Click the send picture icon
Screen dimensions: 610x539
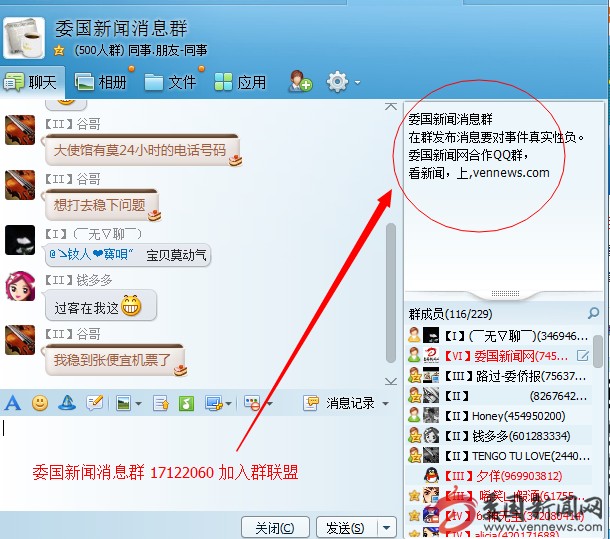tap(123, 404)
